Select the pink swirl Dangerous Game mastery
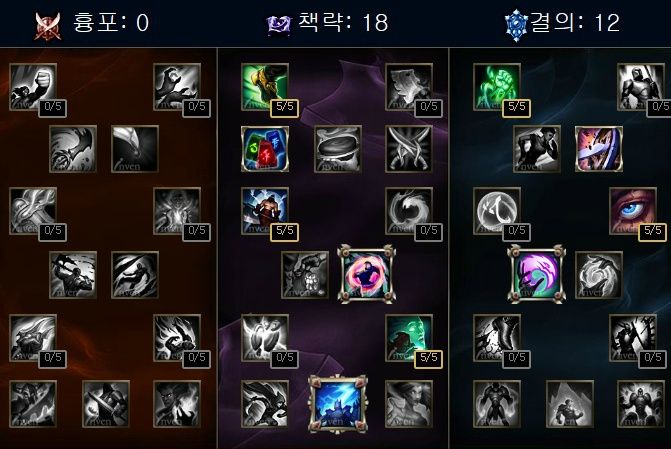Viewport: 671px width, 449px height. pos(366,274)
